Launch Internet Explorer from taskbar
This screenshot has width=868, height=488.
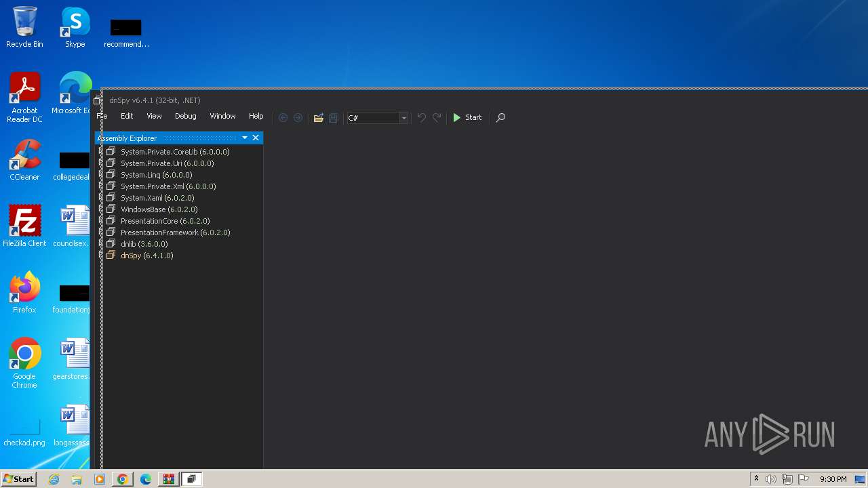click(54, 479)
